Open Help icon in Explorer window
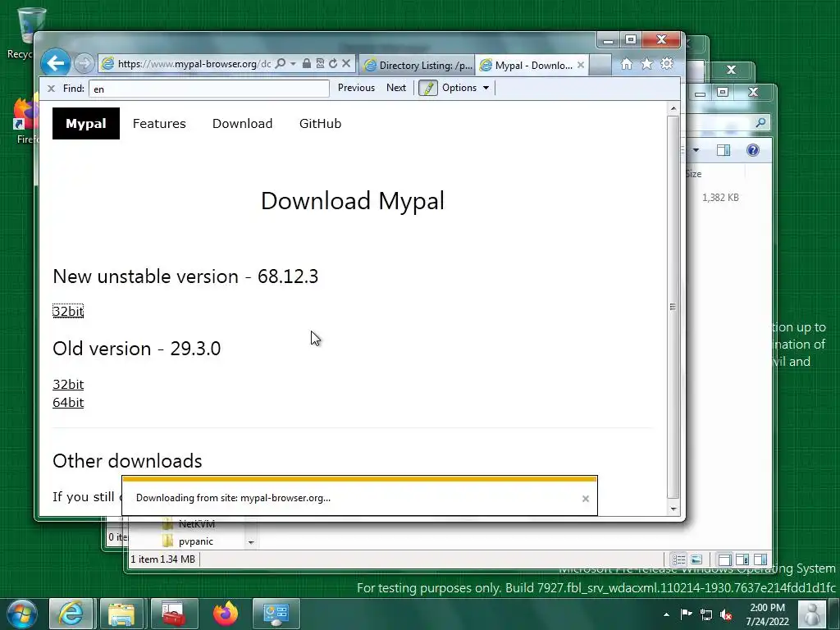 pos(753,150)
